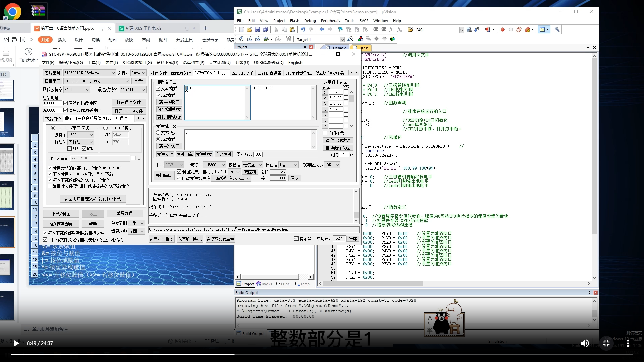Click Window layout icon in µVision toolbar
This screenshot has width=644, height=362.
(542, 29)
